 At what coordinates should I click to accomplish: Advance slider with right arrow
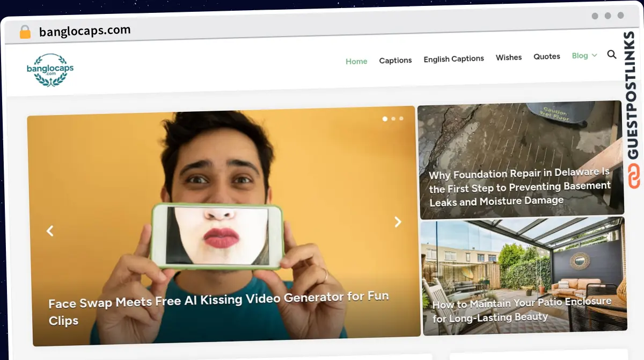coord(398,222)
